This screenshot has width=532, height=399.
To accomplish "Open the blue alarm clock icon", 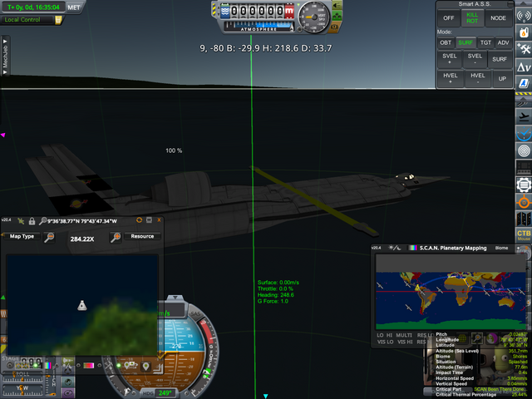I will coord(524,133).
